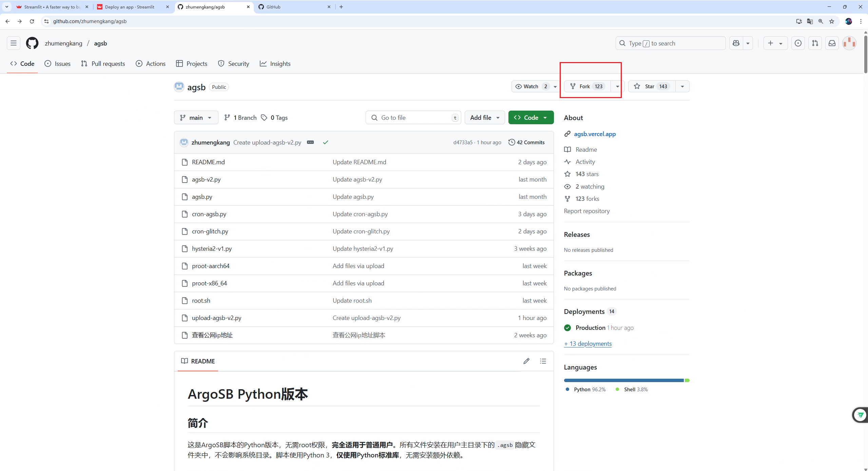Screen dimensions: 868x471
Task: Go back in browser history
Action: tap(7, 21)
